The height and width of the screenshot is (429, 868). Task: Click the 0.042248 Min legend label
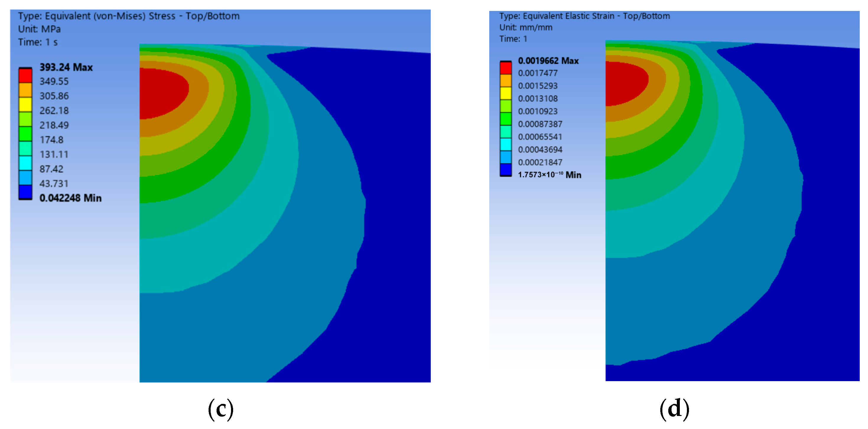(70, 198)
